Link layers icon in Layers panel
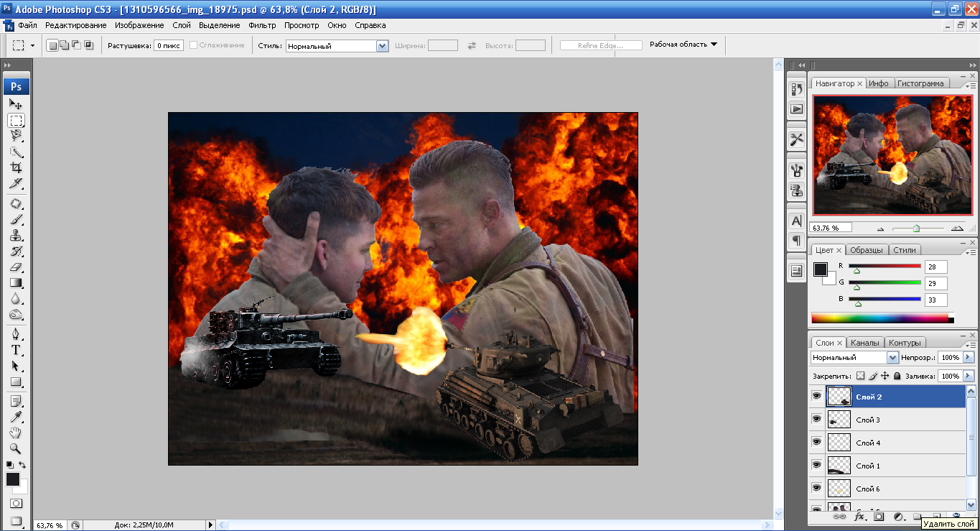Image resolution: width=980 pixels, height=531 pixels. pos(839,517)
